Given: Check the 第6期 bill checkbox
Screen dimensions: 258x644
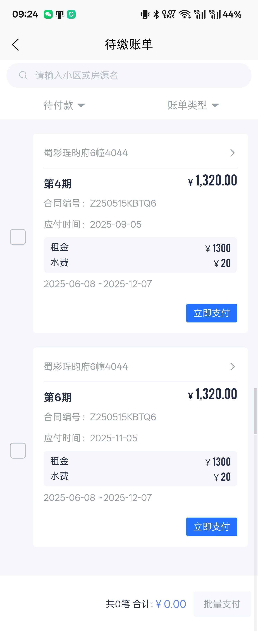Looking at the screenshot, I should pyautogui.click(x=18, y=450).
